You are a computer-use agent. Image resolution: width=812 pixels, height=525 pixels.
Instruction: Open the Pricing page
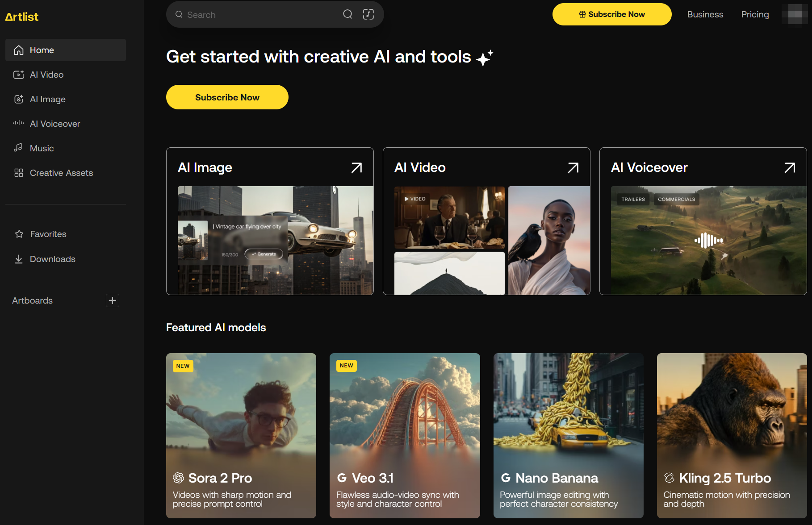[x=755, y=14]
